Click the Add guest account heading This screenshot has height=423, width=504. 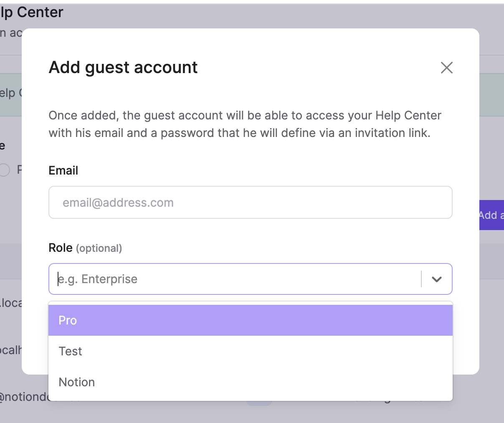[x=123, y=67]
